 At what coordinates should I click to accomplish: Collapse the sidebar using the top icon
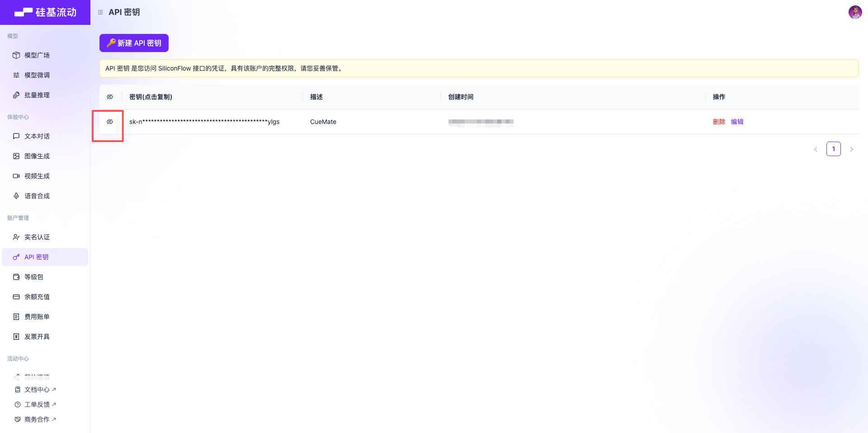click(100, 12)
